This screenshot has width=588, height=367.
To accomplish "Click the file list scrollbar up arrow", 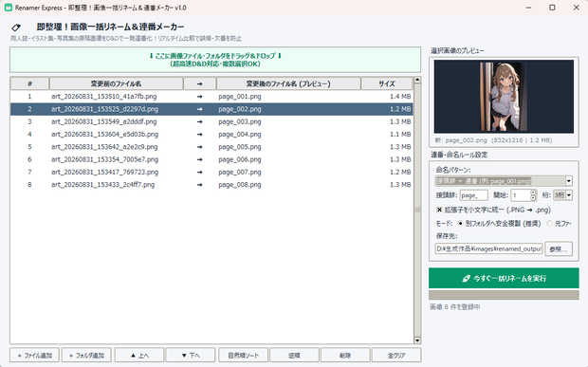I will click(x=417, y=81).
